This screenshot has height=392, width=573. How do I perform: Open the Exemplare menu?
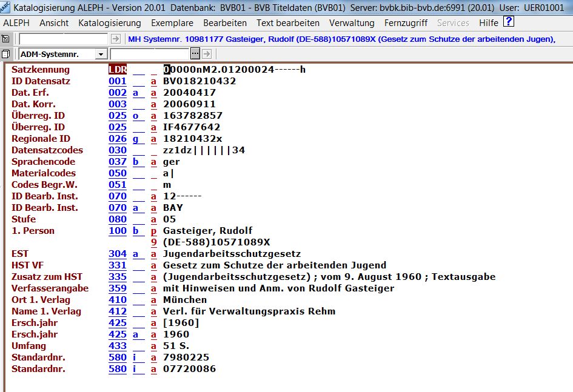pos(172,23)
